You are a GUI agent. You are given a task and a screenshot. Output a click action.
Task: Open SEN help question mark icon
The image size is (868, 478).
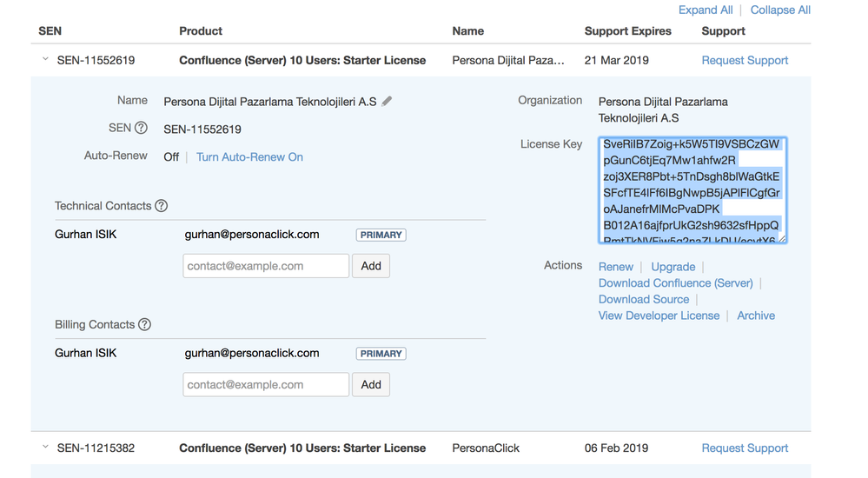click(141, 128)
